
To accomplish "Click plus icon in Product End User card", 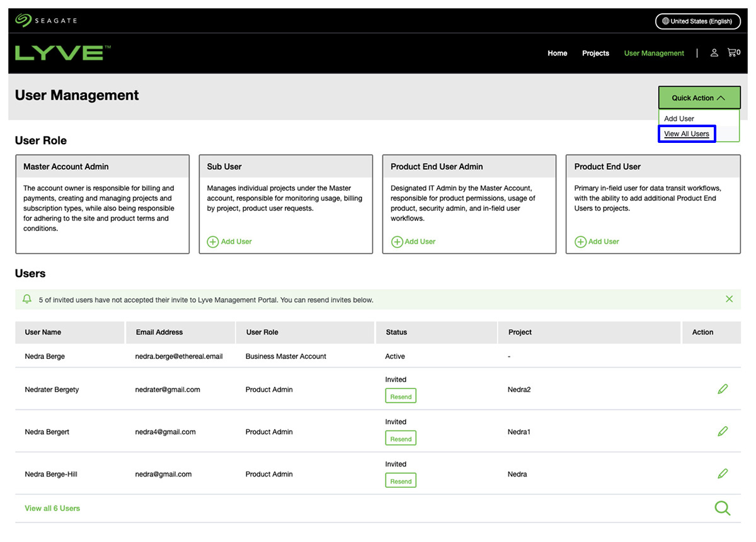I will tap(580, 242).
